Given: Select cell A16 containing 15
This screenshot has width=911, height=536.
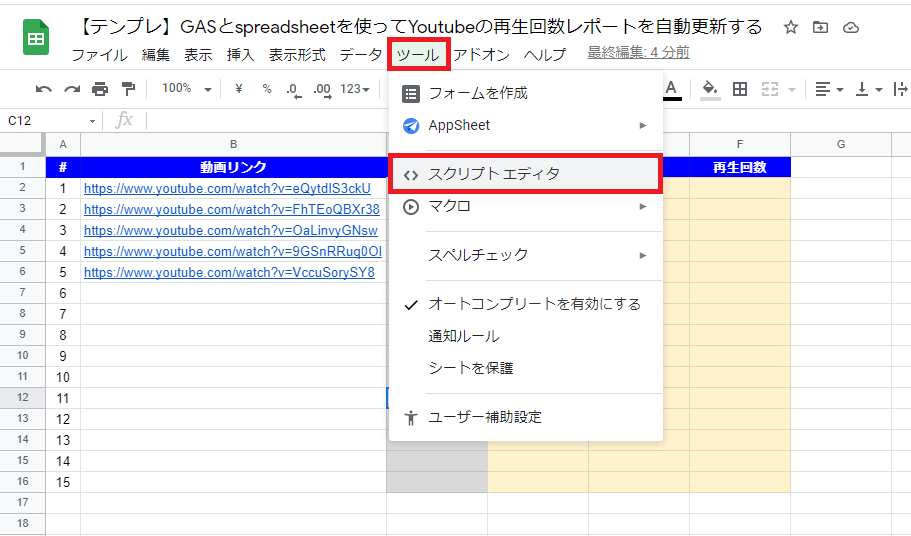Looking at the screenshot, I should click(x=63, y=482).
